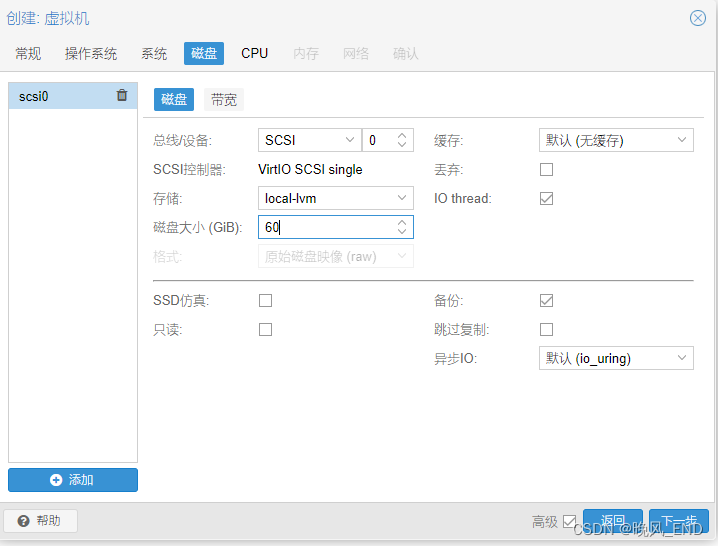718x546 pixels.
Task: Switch to the 常规 tab
Action: click(x=28, y=54)
